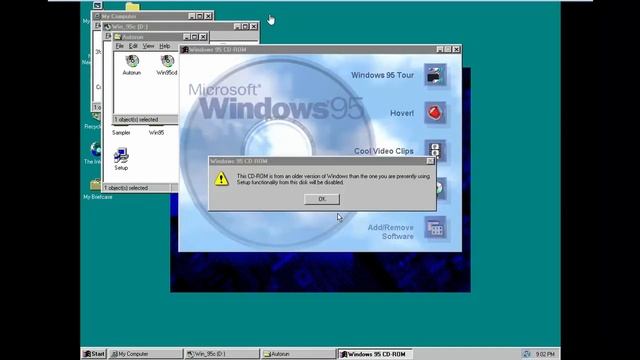Open the Help menu in Autorun window
The height and width of the screenshot is (360, 640).
(164, 46)
